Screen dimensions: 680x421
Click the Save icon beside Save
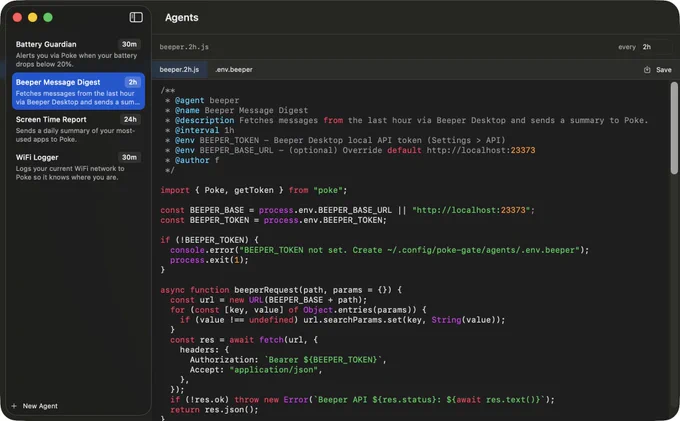point(647,70)
